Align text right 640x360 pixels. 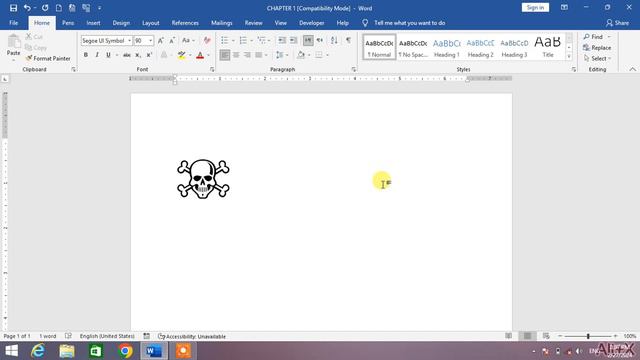(x=247, y=55)
